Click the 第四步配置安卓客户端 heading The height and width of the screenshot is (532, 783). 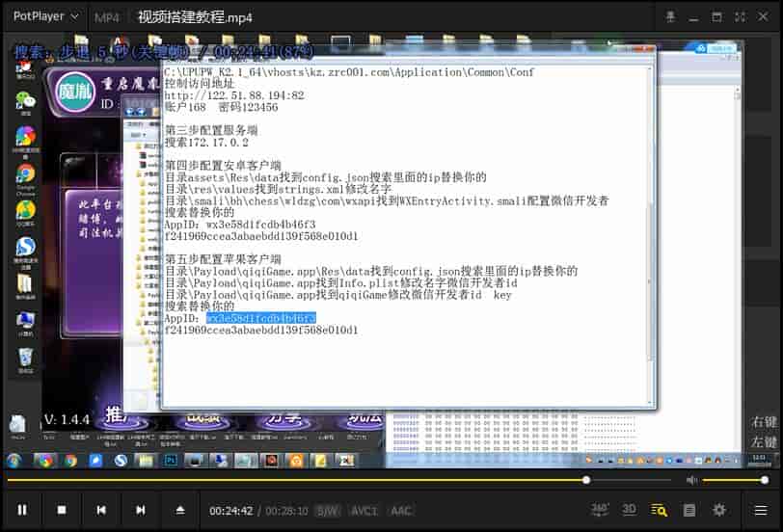tap(223, 166)
